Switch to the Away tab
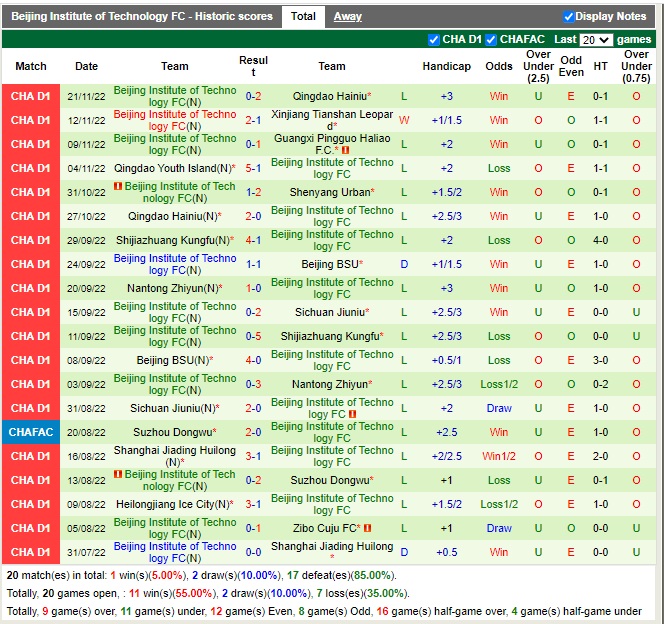This screenshot has height=624, width=664. 347,17
